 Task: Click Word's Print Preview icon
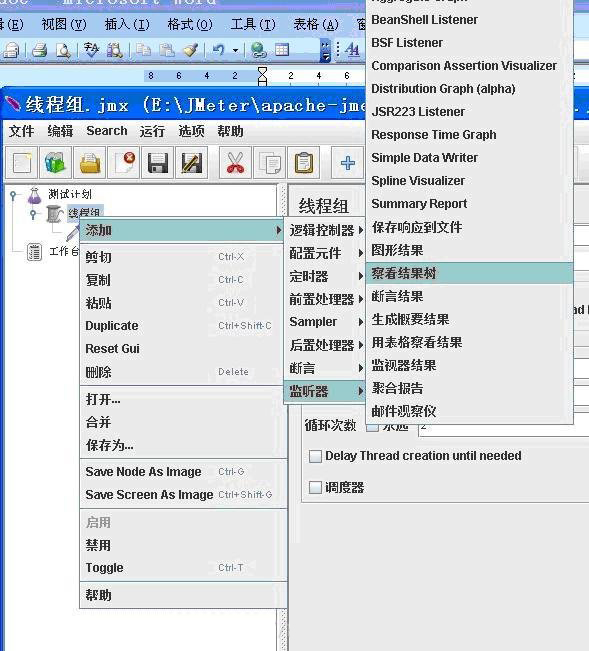click(x=63, y=50)
